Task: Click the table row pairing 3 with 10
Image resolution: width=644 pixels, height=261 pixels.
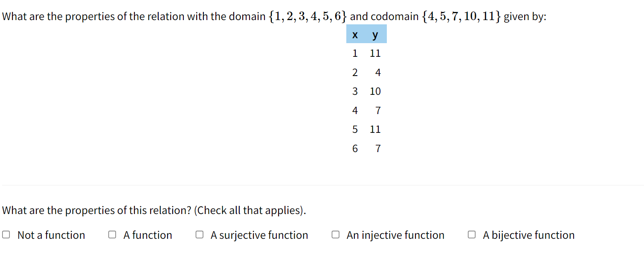Action: click(365, 91)
